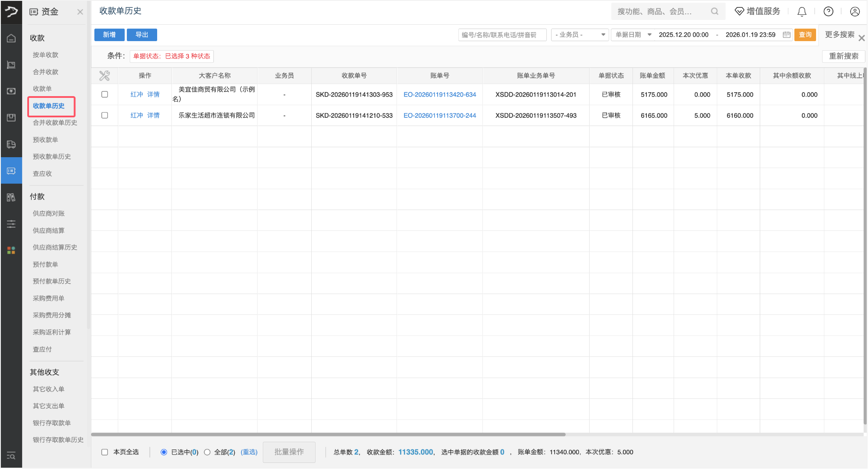The image size is (868, 469).
Task: Open the help question mark icon
Action: pos(828,11)
